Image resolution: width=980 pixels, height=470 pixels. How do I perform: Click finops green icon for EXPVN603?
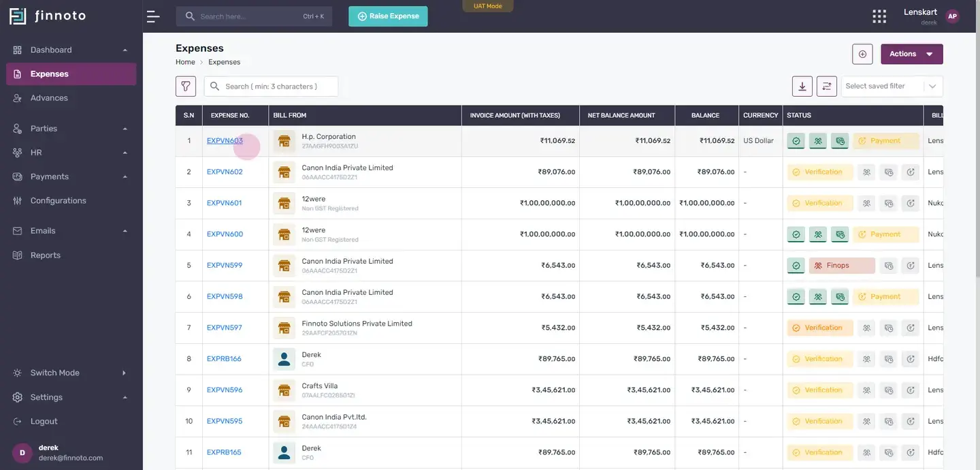coord(840,141)
